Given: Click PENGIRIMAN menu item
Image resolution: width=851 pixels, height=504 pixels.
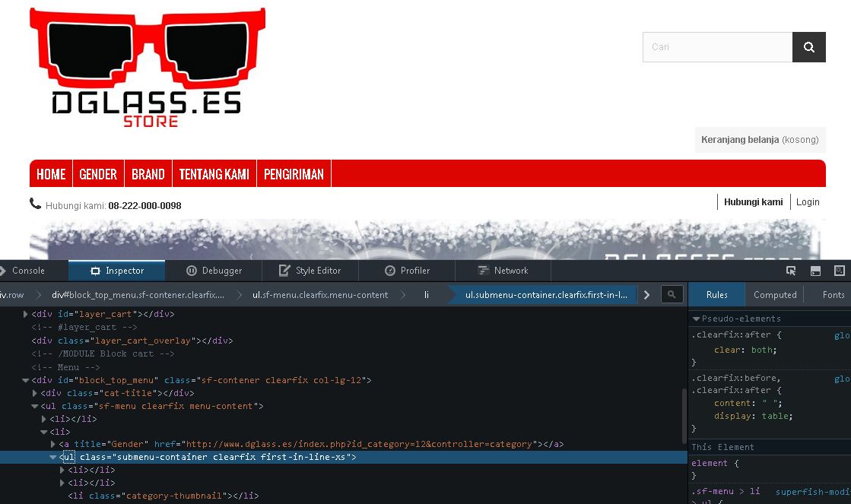Looking at the screenshot, I should 294,173.
